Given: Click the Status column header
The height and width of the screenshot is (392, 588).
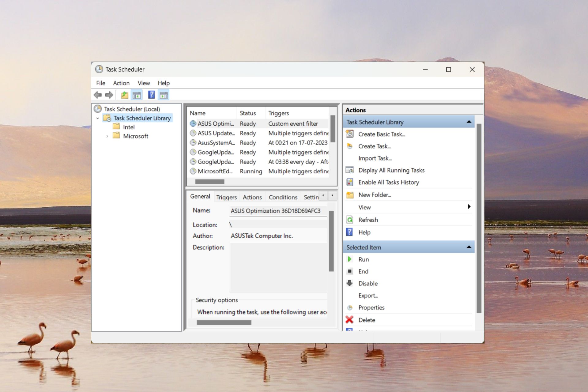Looking at the screenshot, I should 251,113.
